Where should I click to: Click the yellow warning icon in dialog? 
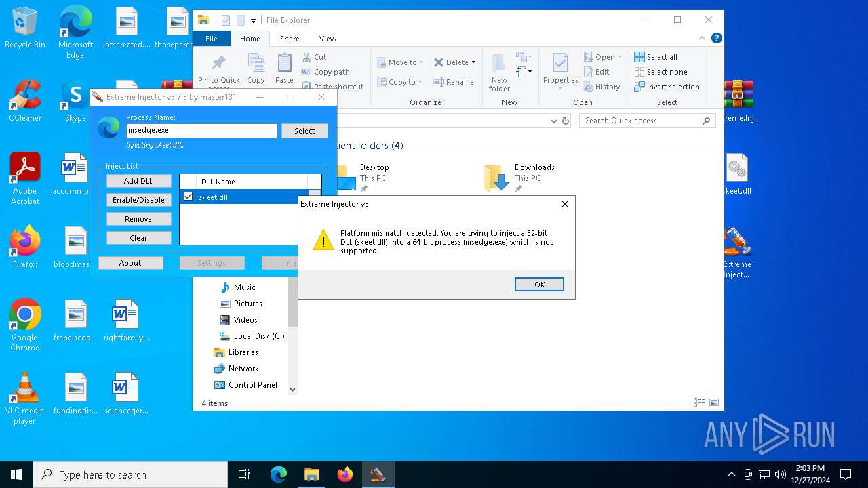click(323, 240)
